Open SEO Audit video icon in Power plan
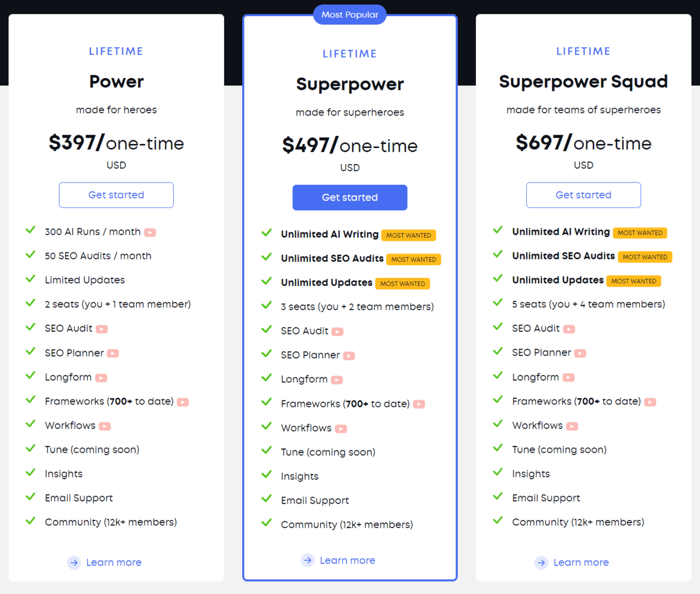Screen dimensions: 700x594 coord(102,329)
